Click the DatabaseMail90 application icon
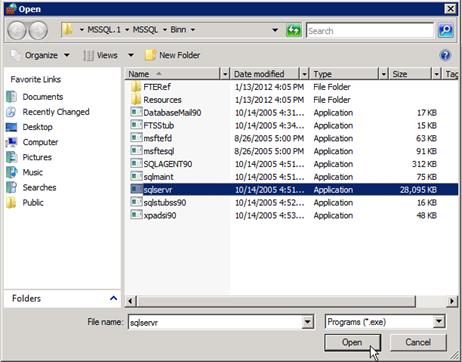This screenshot has width=462, height=362. [x=136, y=112]
